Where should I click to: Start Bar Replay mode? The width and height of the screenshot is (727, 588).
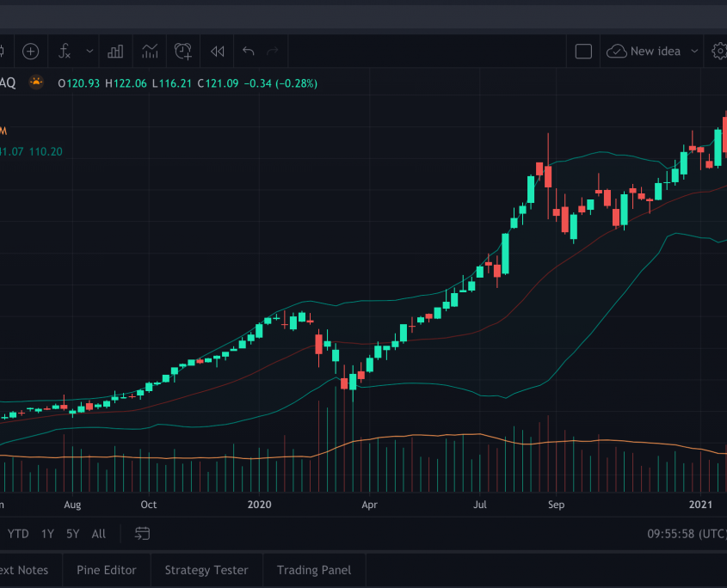pyautogui.click(x=217, y=52)
